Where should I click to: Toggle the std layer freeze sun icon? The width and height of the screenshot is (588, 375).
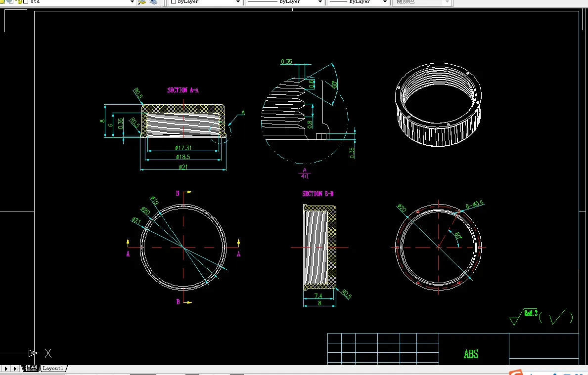click(x=9, y=1)
